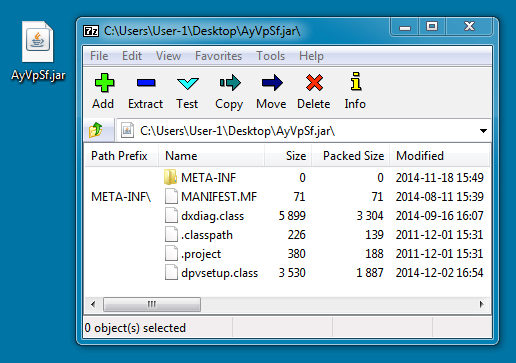Click the jar icon in address bar
Viewport: 516px width, 363px height.
pos(127,130)
